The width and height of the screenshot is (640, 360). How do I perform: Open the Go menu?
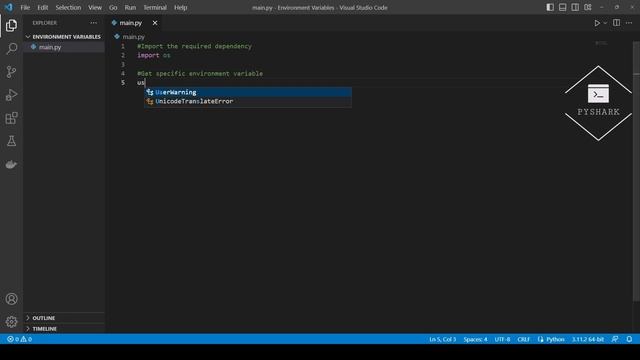click(x=113, y=7)
